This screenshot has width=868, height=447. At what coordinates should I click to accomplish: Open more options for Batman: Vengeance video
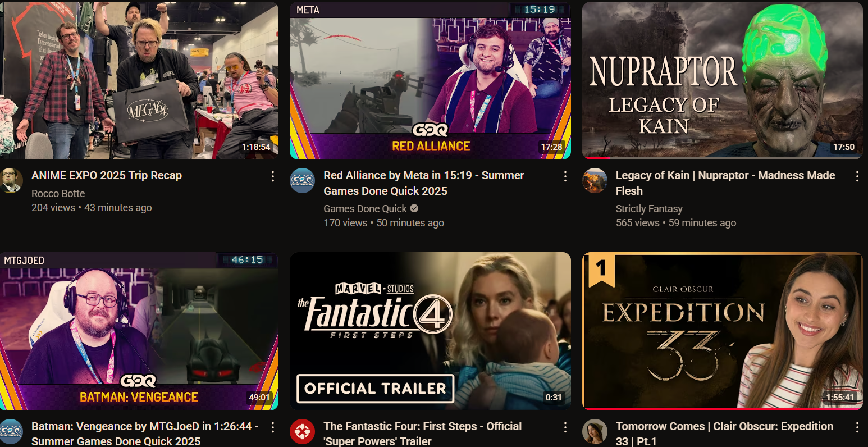[x=273, y=427]
